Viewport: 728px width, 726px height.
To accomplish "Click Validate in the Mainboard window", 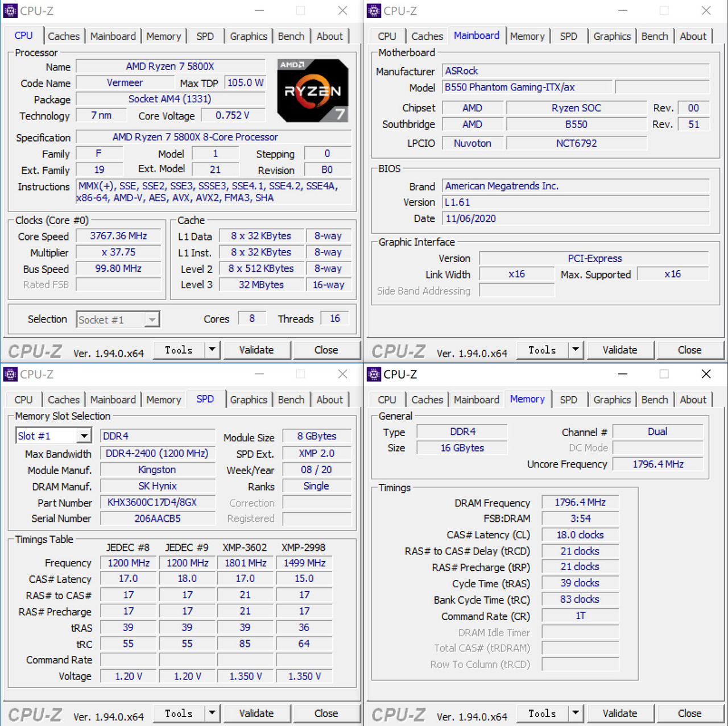I will pos(620,350).
